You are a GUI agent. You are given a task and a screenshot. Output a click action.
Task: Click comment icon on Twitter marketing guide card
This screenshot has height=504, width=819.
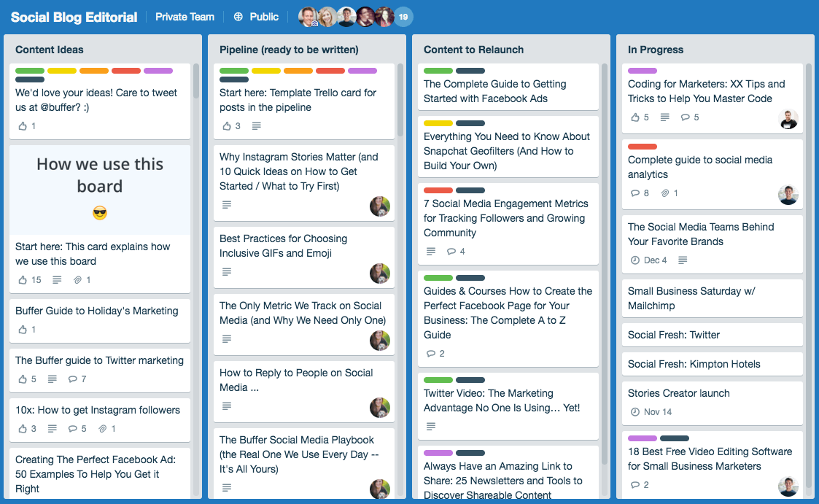click(x=72, y=379)
